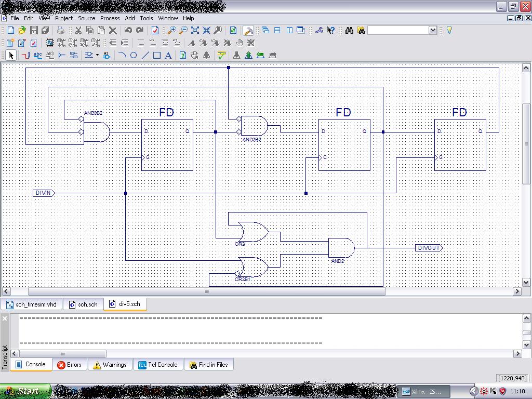
Task: Select the Arc drawing tool
Action: tap(122, 55)
